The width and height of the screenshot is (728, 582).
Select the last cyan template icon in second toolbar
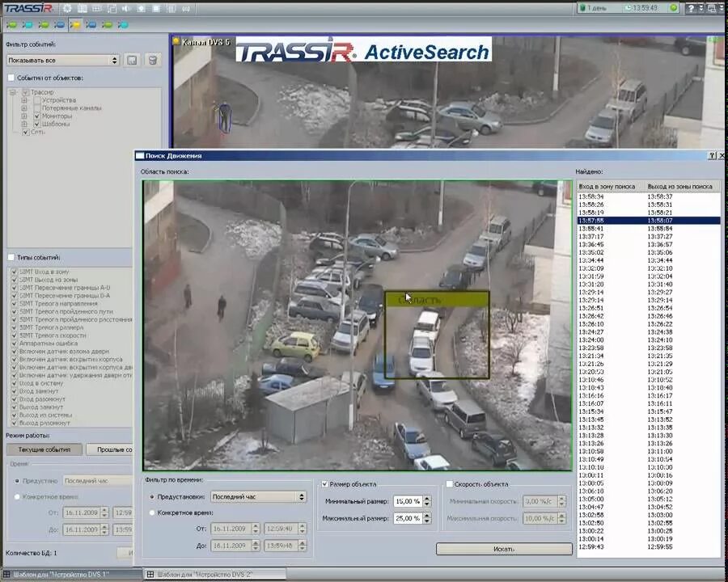point(123,24)
